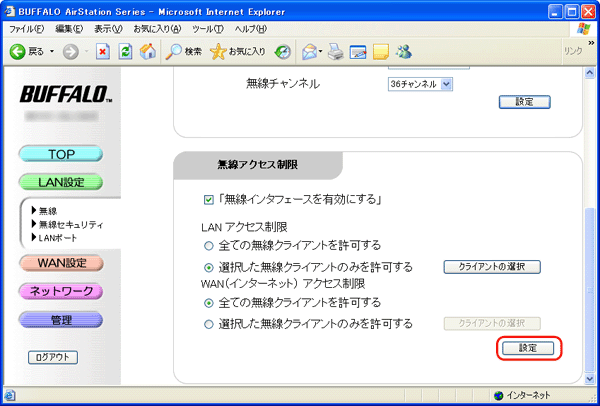Expand the Mail button dropdown arrow
600x406 pixels.
(x=321, y=50)
